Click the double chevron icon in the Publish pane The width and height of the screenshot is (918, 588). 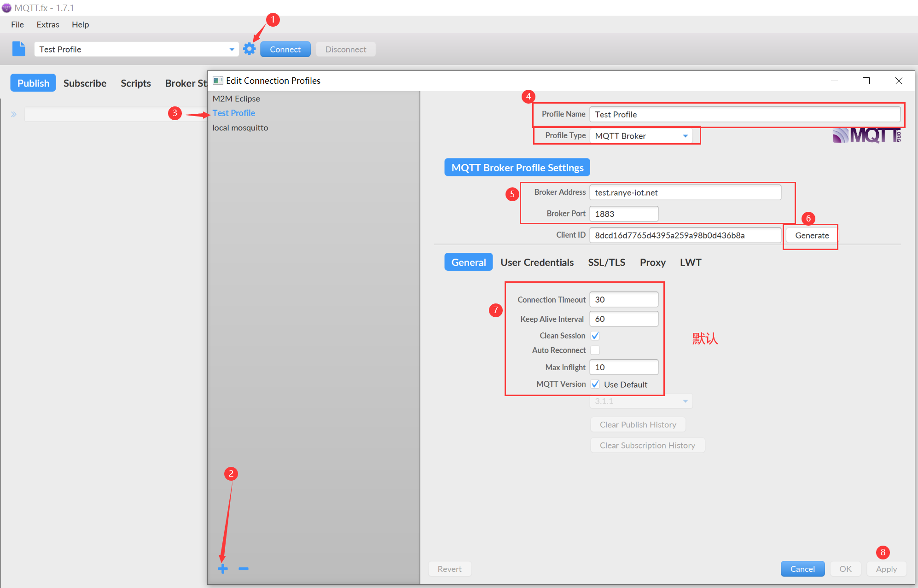(x=14, y=114)
